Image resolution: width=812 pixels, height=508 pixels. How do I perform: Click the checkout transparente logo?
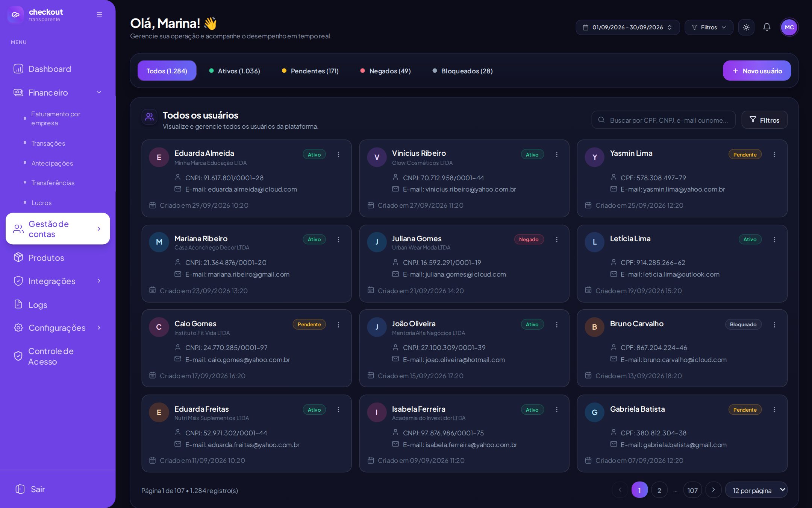click(x=35, y=15)
